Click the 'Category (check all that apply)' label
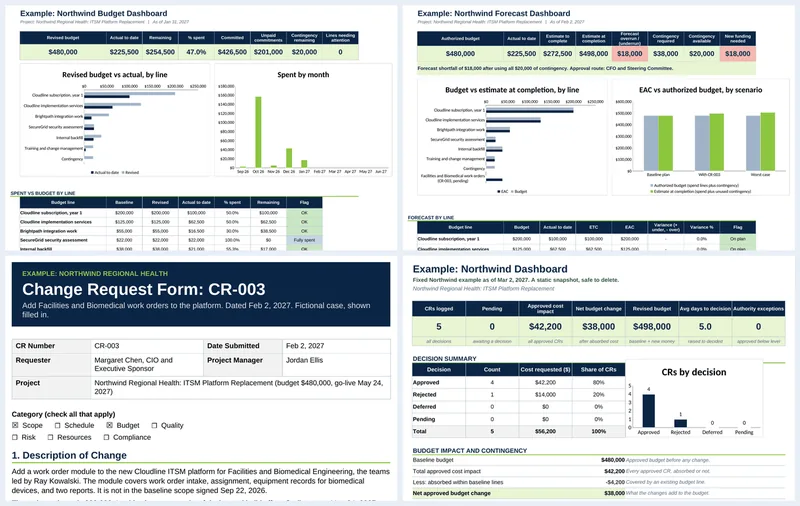Image resolution: width=800 pixels, height=506 pixels. [x=63, y=414]
